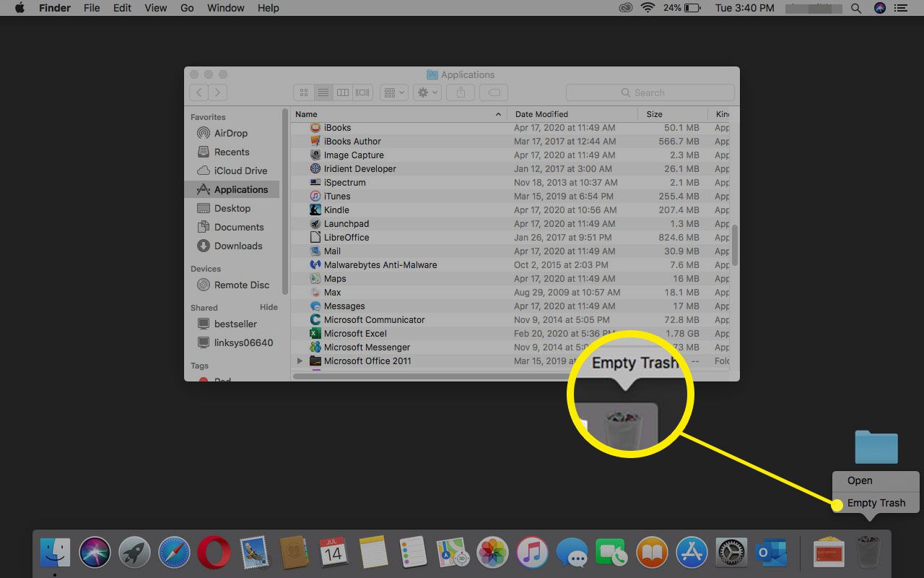
Task: Open Launchpad rocket icon in Dock
Action: [x=134, y=553]
